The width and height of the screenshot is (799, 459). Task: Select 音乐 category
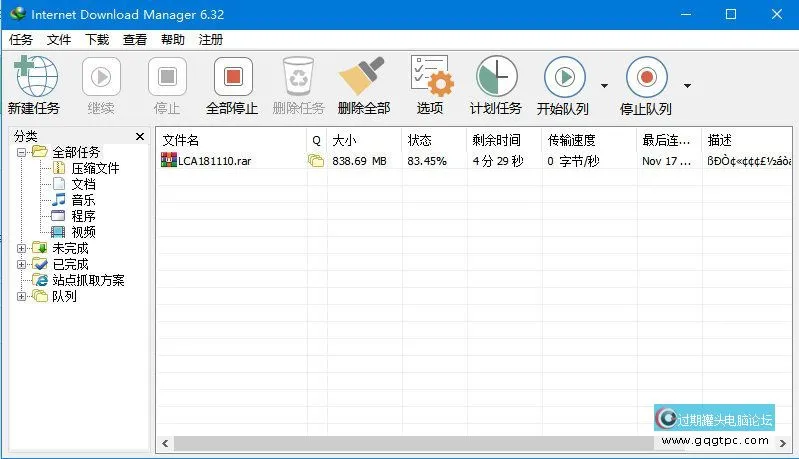click(83, 200)
